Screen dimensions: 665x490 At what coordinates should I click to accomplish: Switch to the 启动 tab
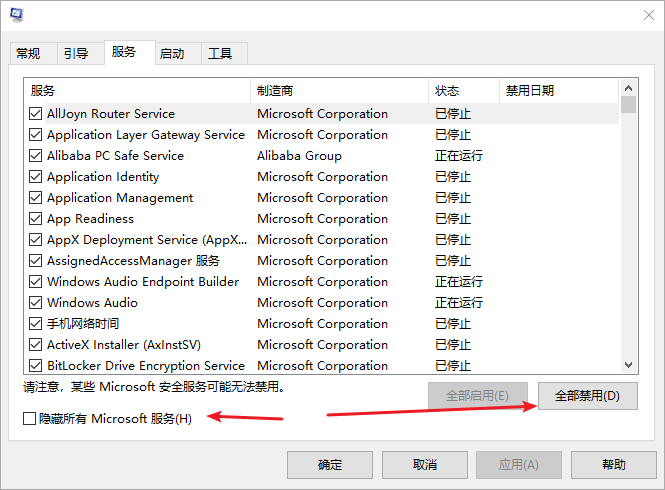[x=172, y=54]
